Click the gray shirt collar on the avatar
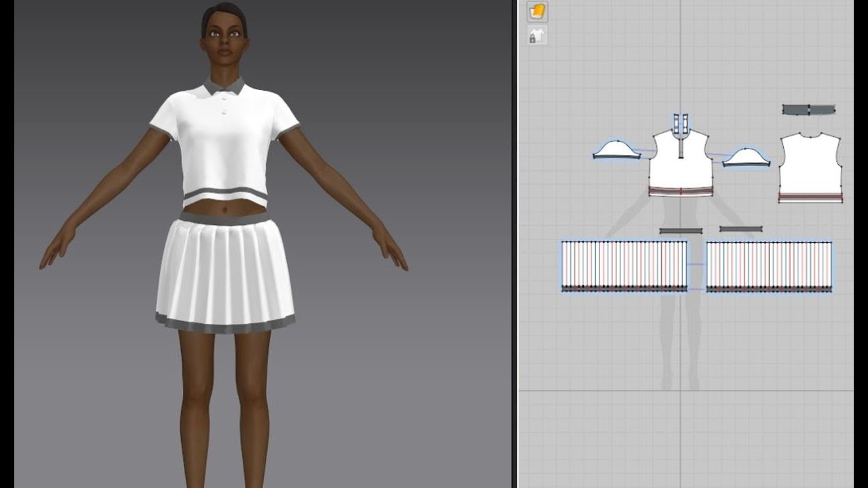Screen dimensions: 868x488 [x=224, y=85]
